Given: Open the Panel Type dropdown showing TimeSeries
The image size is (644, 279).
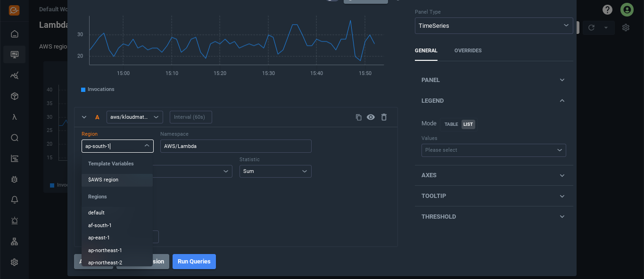Looking at the screenshot, I should point(493,25).
